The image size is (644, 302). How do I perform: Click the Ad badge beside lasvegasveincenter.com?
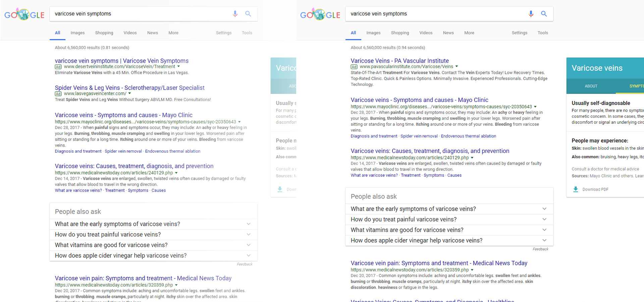[x=58, y=94]
